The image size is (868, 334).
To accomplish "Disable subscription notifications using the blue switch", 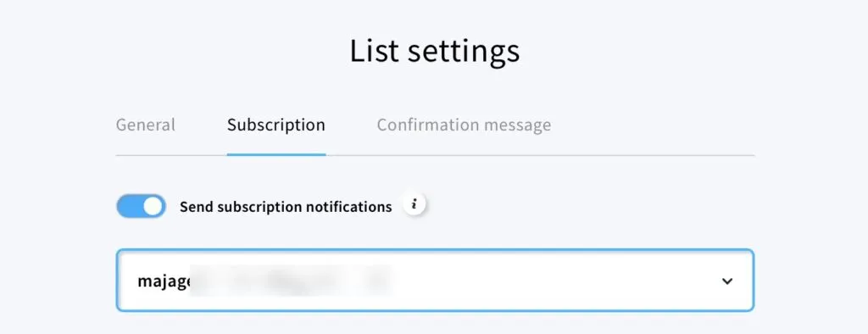I will point(142,206).
